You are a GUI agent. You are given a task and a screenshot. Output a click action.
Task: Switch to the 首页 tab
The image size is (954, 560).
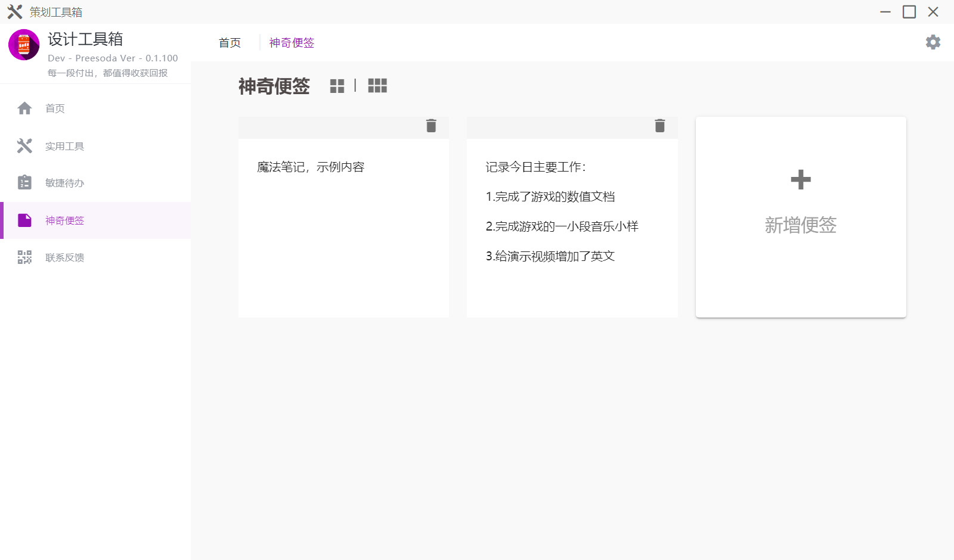[x=229, y=42]
